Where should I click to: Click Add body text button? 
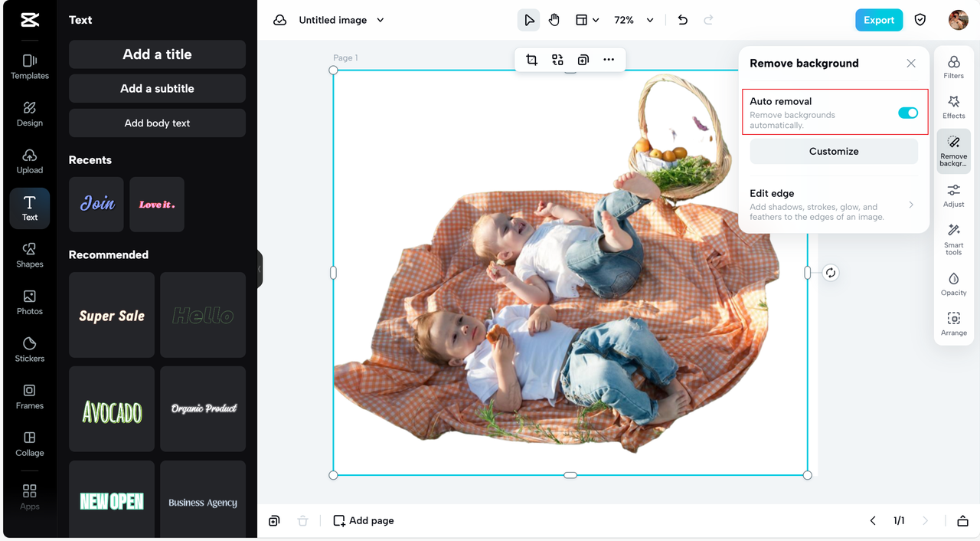[x=157, y=123]
